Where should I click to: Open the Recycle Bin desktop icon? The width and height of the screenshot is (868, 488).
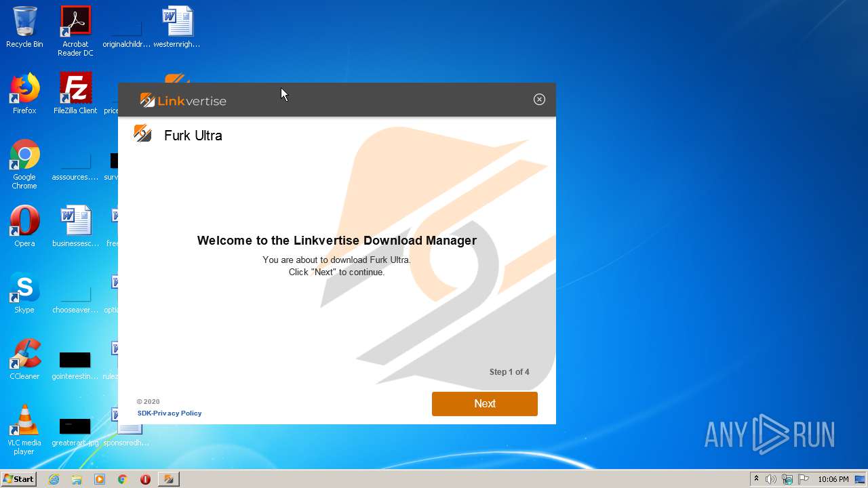pos(24,27)
